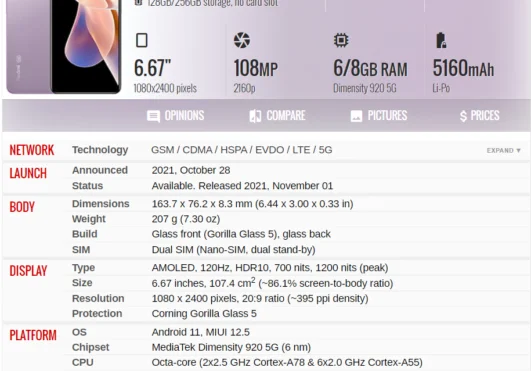This screenshot has width=531, height=371.
Task: Click the Chipset spec label
Action: pos(90,347)
